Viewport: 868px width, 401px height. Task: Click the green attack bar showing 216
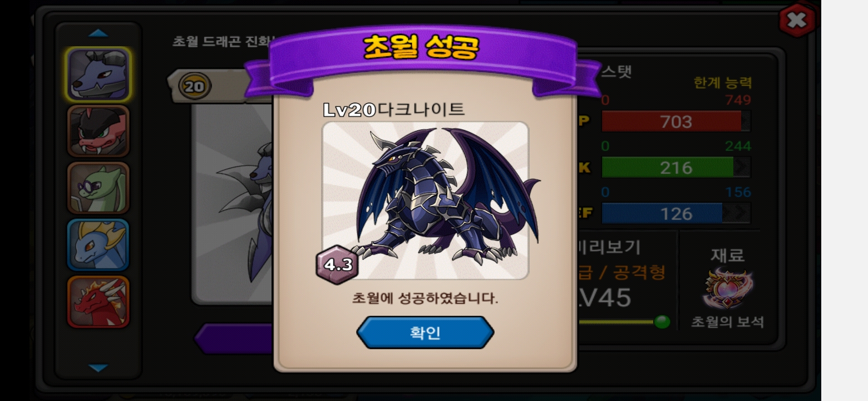click(676, 168)
